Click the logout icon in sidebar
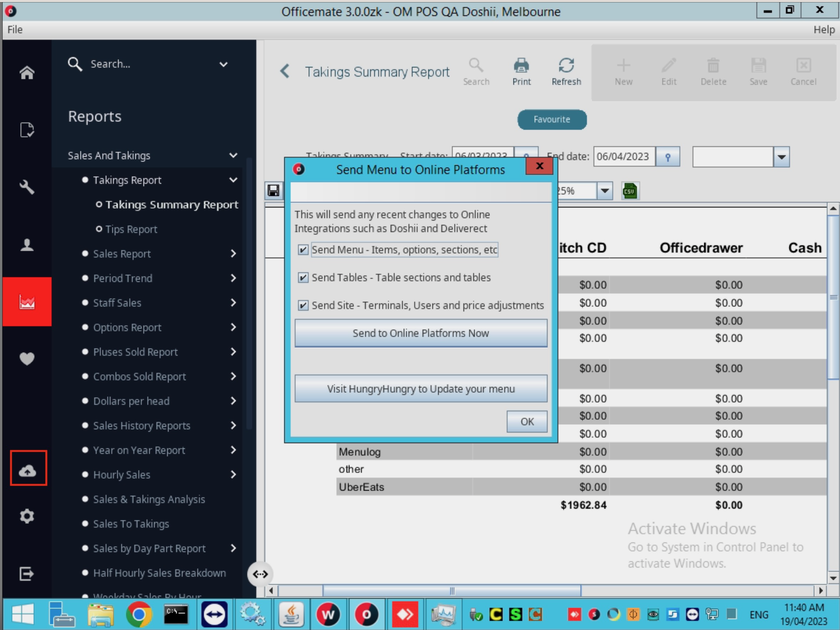The width and height of the screenshot is (840, 630). (27, 573)
